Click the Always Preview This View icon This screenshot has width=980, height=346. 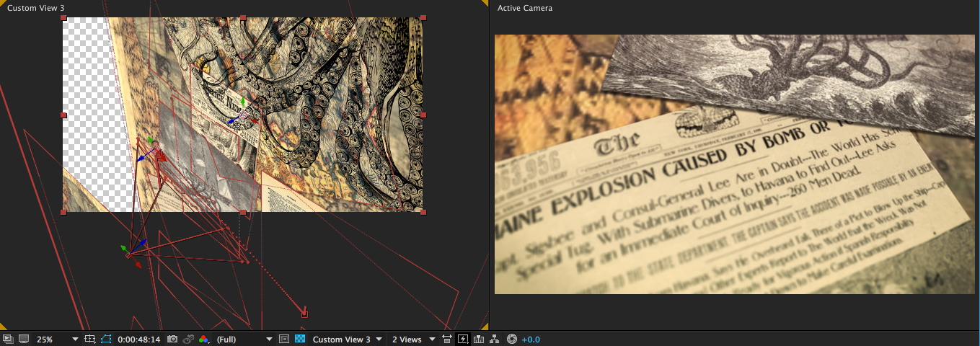tap(8, 339)
